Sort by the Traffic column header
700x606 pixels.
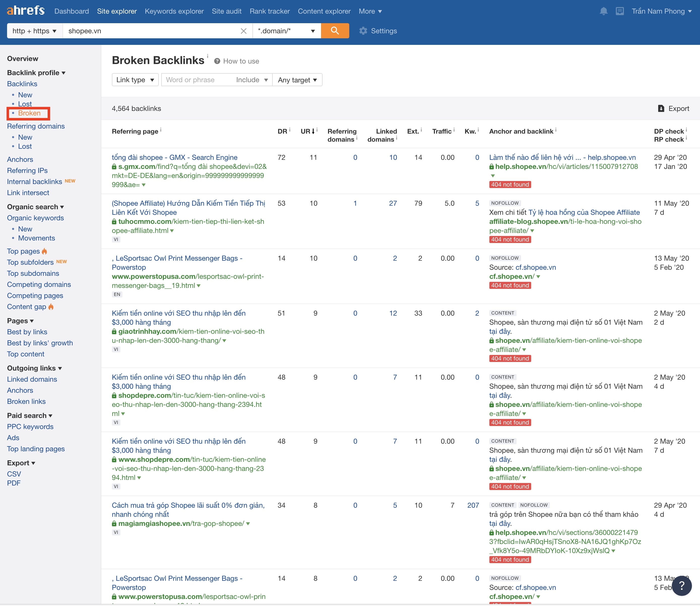tap(442, 131)
